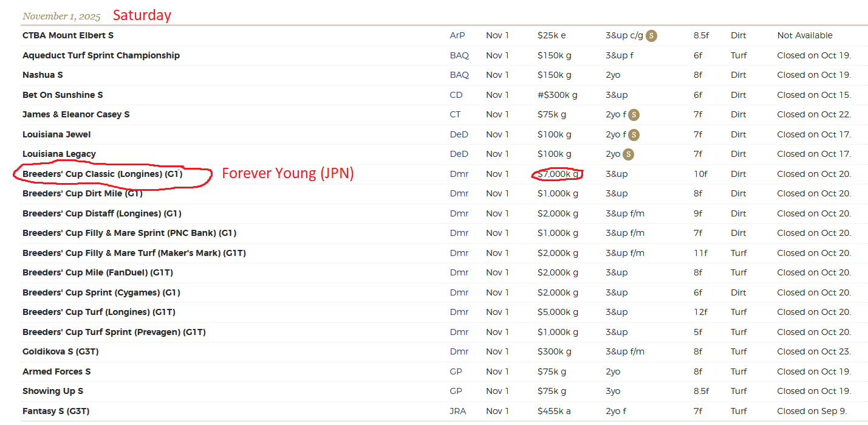Open the CTBA Mount Elbert S race
Screen dimensions: 868x425
pos(68,35)
